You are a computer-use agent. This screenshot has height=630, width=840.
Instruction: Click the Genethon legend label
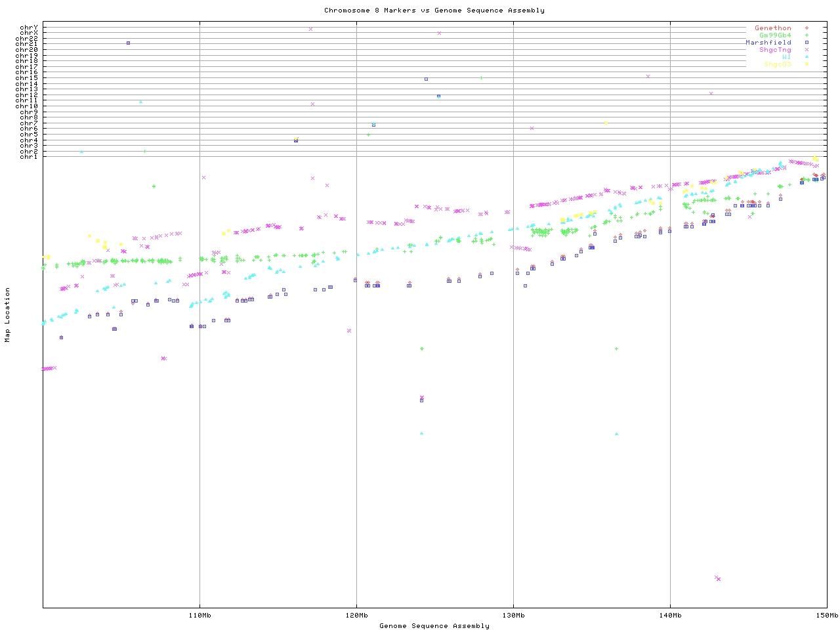pos(772,28)
